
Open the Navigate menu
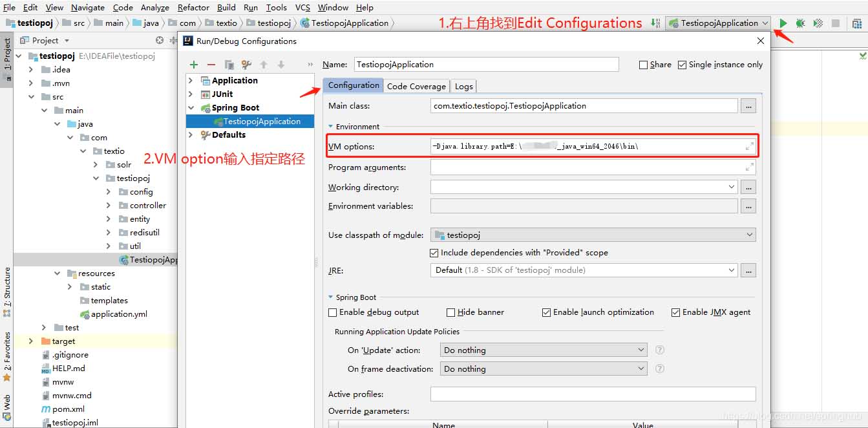click(x=87, y=7)
